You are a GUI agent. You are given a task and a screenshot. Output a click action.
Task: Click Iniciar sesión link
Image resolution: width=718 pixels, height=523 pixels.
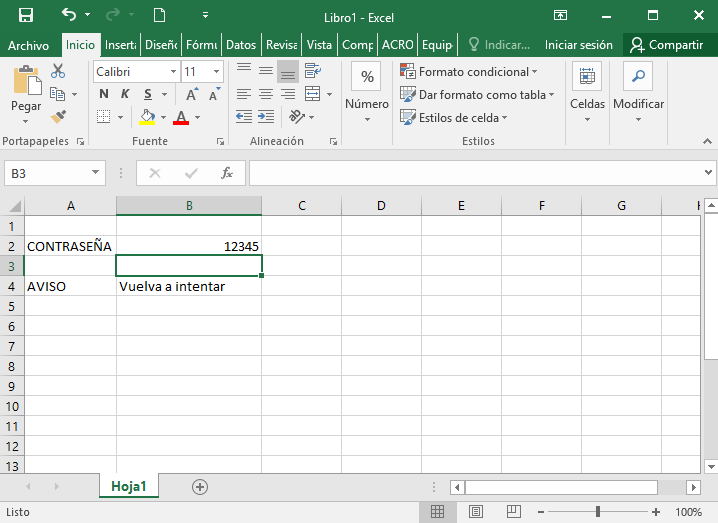(578, 45)
